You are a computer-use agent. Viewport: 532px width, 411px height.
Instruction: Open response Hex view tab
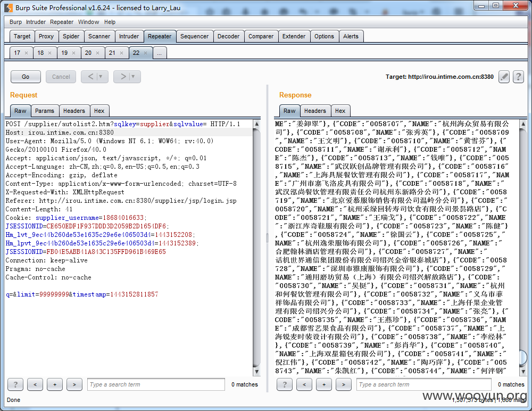tap(340, 111)
